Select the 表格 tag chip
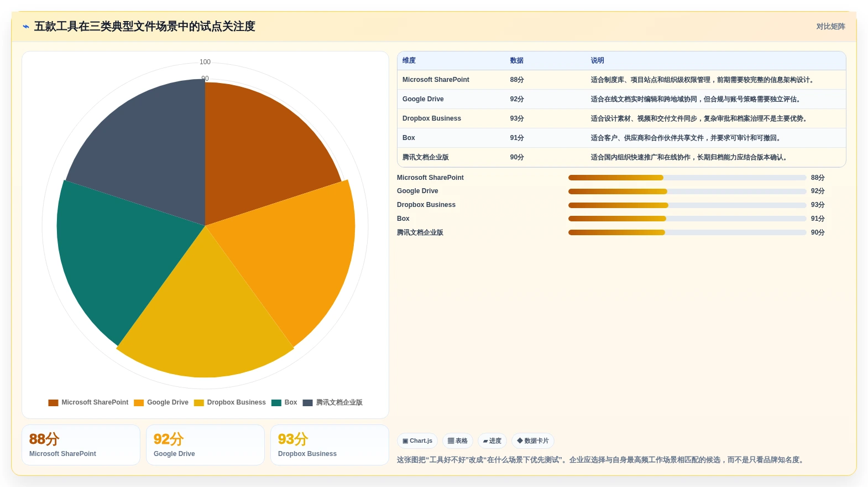This screenshot has width=868, height=487. [x=457, y=441]
